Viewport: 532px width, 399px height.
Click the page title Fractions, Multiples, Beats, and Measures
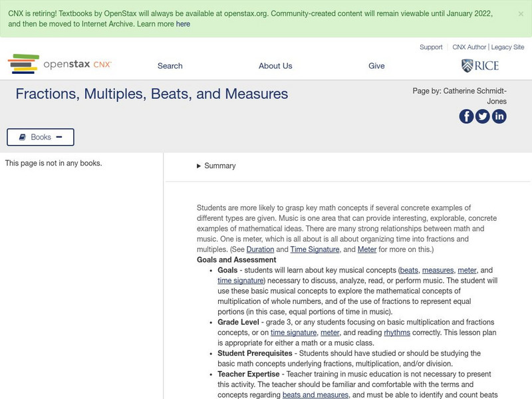pos(152,94)
